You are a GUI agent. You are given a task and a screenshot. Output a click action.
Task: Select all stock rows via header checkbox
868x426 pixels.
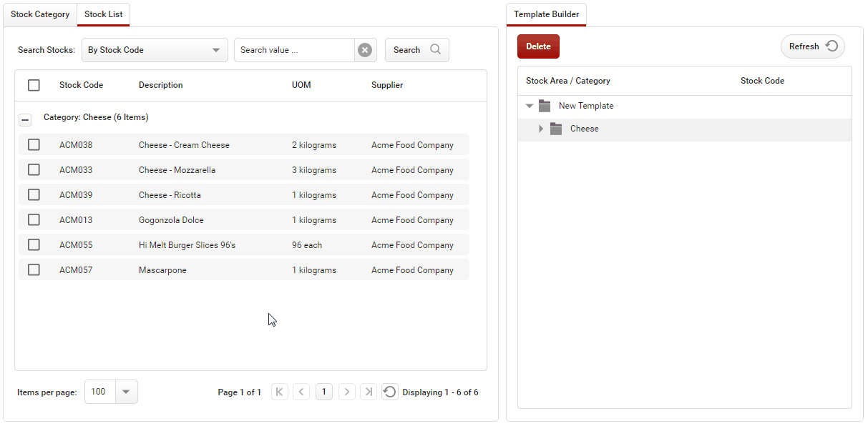(x=34, y=84)
